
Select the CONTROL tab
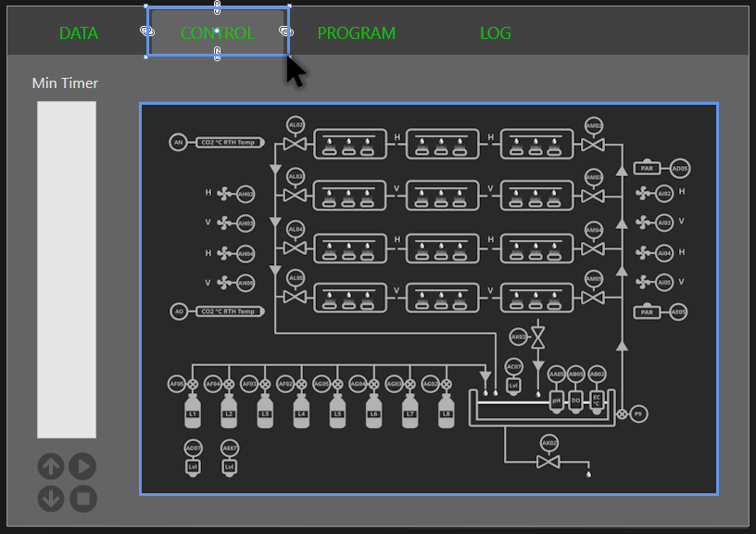(217, 33)
